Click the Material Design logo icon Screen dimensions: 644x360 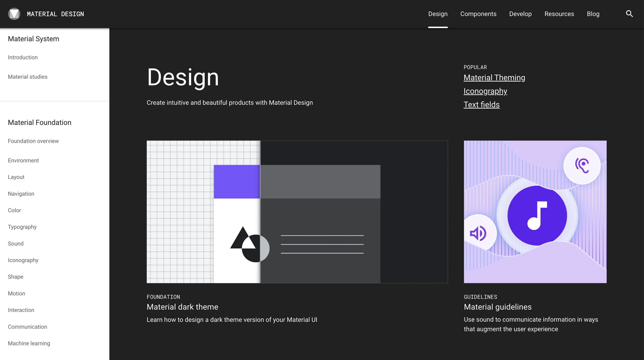coord(14,14)
